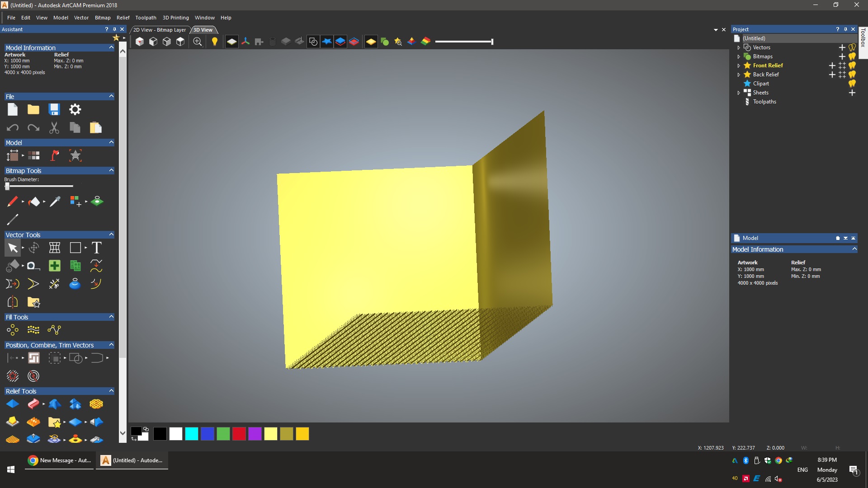Pin the Assistant panel with the pushpin
Screen dimensions: 868x488
pyautogui.click(x=114, y=29)
